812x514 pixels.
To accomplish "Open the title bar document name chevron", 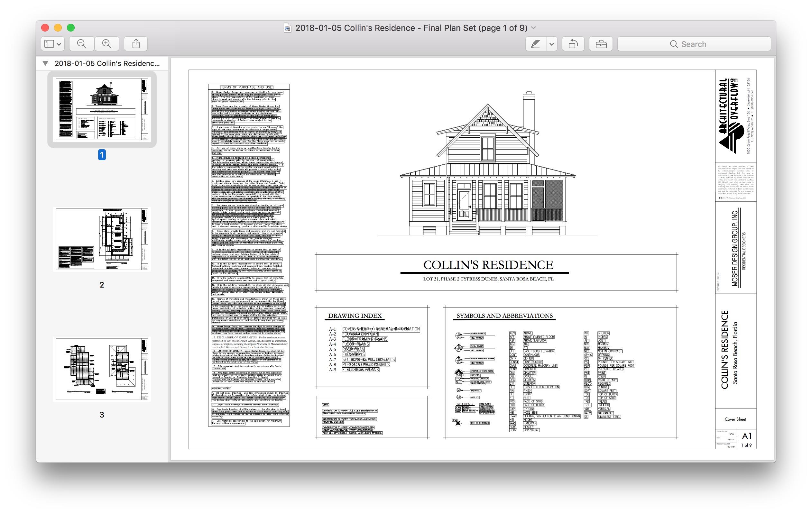I will 534,28.
